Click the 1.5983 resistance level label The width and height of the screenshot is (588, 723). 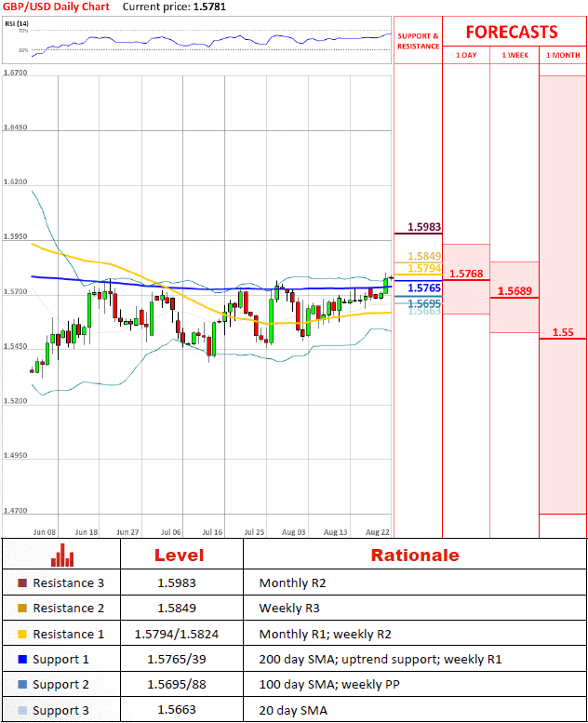[424, 227]
